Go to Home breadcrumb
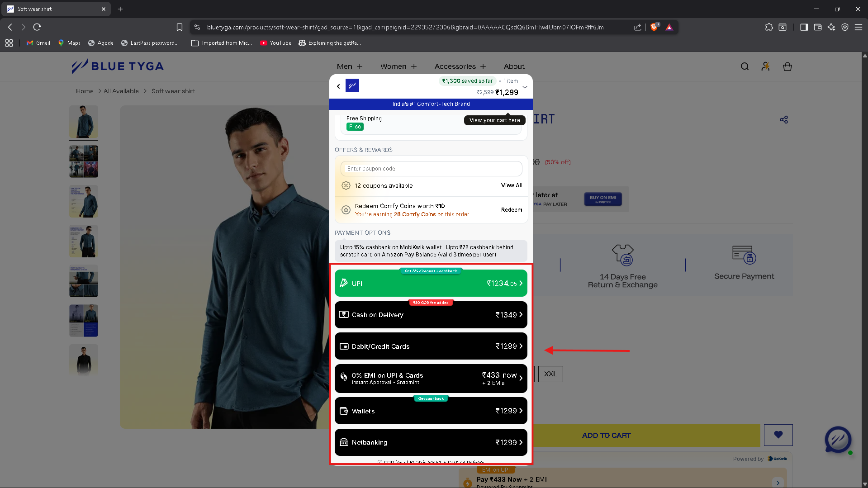Viewport: 868px width, 488px height. [x=85, y=91]
